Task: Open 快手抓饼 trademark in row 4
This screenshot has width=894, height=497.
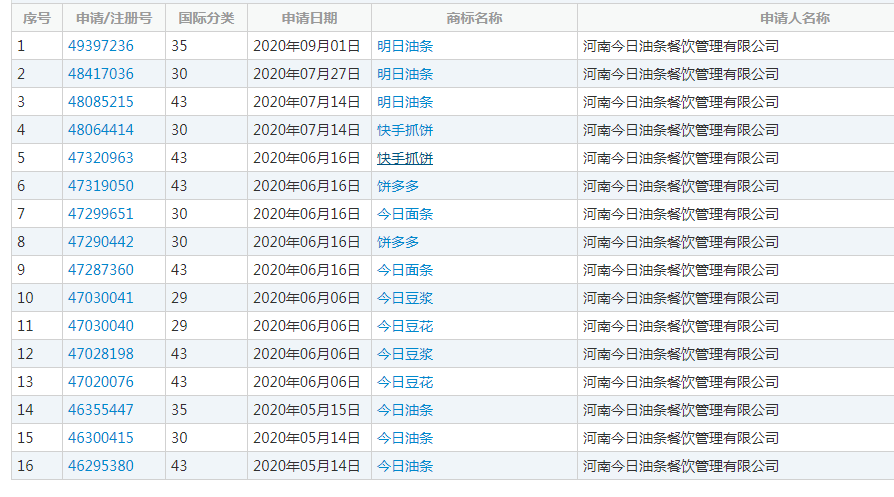Action: [405, 129]
